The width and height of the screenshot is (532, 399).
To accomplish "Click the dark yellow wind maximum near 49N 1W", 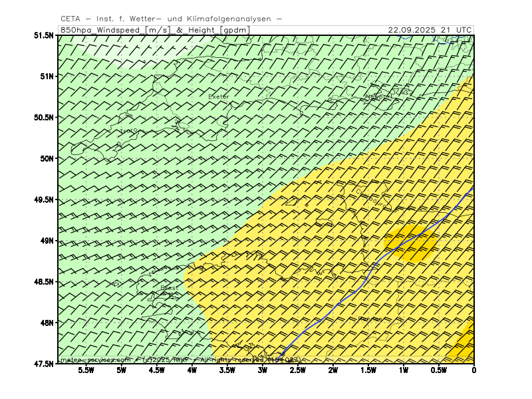I will click(410, 243).
